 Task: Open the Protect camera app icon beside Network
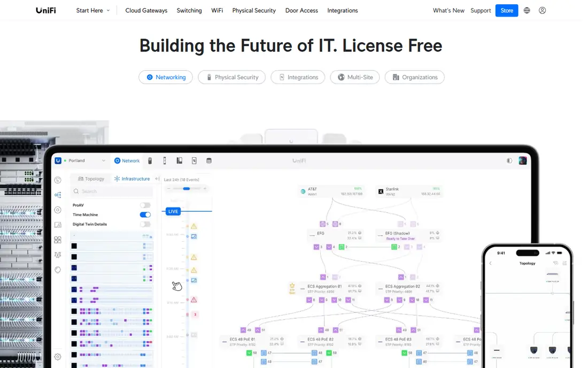coord(150,160)
